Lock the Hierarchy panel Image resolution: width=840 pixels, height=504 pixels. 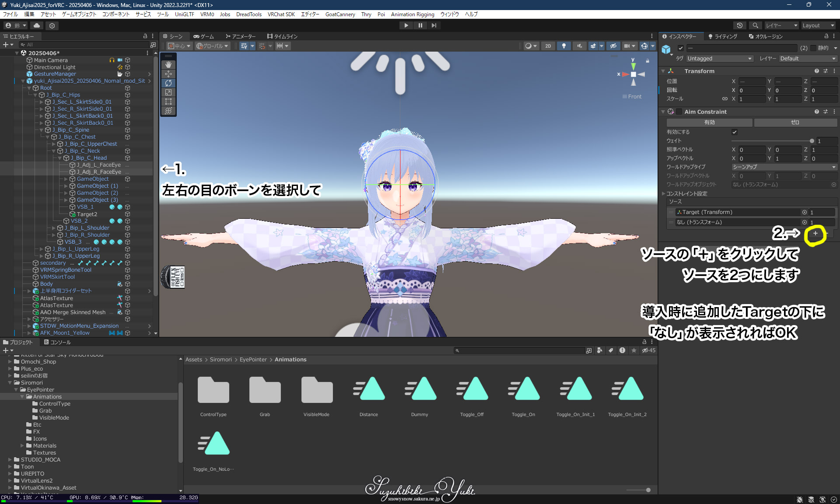[145, 36]
